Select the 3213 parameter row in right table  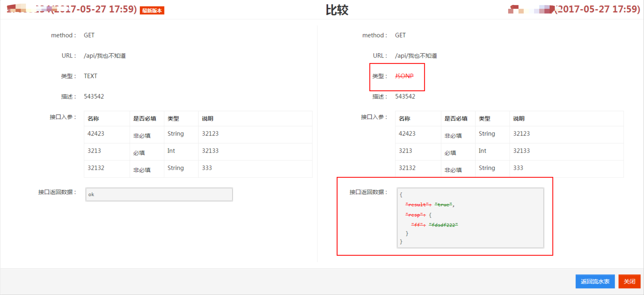(x=405, y=151)
